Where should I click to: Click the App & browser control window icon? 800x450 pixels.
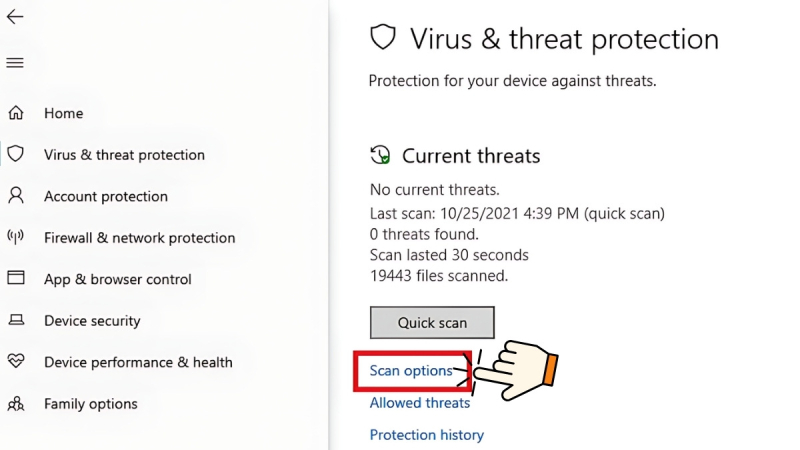(x=16, y=279)
